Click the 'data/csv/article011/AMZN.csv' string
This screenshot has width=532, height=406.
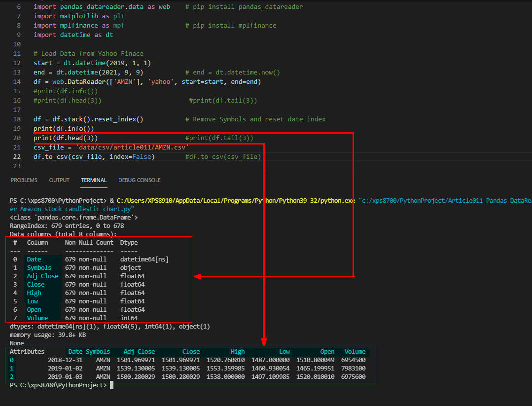click(x=132, y=147)
